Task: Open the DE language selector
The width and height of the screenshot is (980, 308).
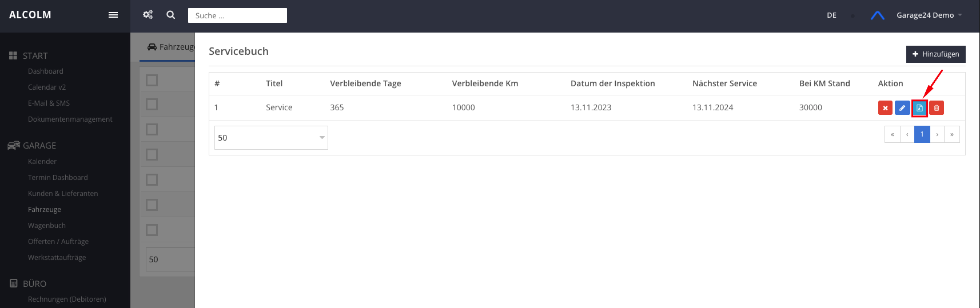Action: click(831, 15)
